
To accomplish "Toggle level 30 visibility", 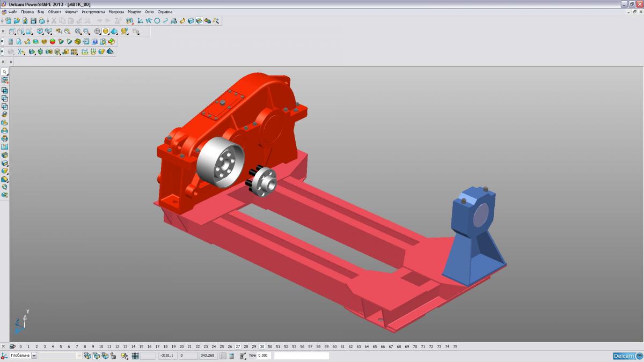I will point(262,346).
